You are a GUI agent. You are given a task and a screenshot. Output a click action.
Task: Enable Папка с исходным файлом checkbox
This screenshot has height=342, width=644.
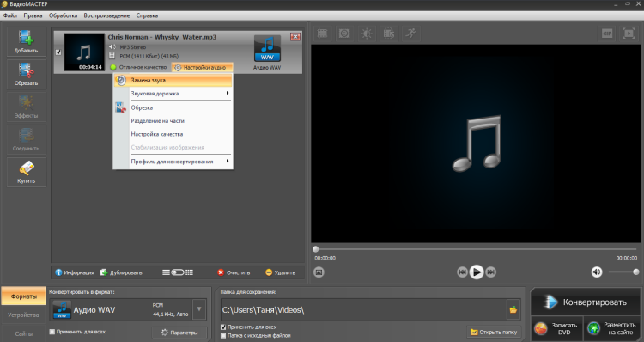(x=223, y=335)
